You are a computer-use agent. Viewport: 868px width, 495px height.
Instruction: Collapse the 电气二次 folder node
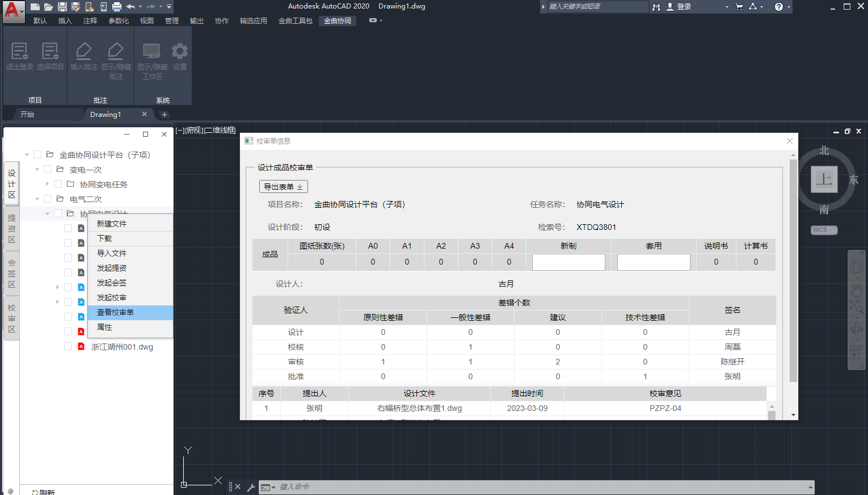(37, 199)
